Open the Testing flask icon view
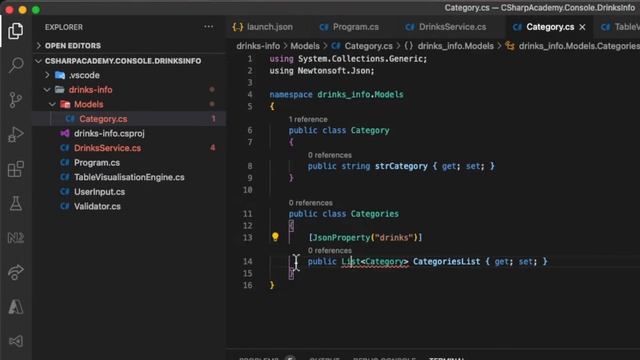 16,203
